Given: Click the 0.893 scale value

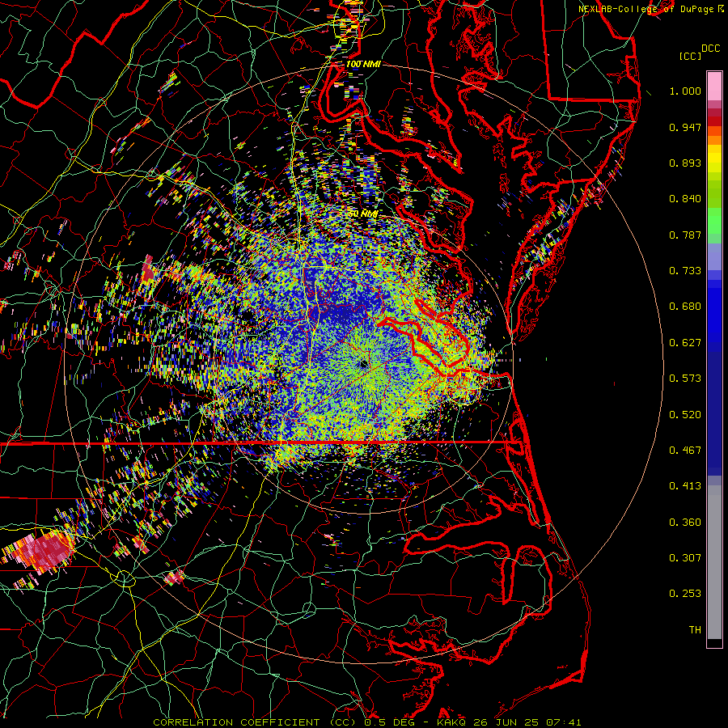Looking at the screenshot, I should 685,163.
